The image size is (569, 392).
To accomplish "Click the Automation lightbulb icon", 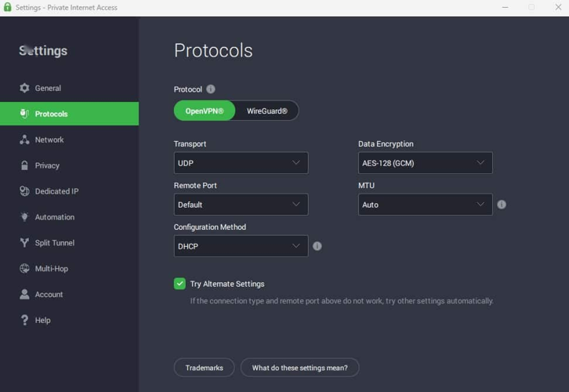I will tap(24, 217).
